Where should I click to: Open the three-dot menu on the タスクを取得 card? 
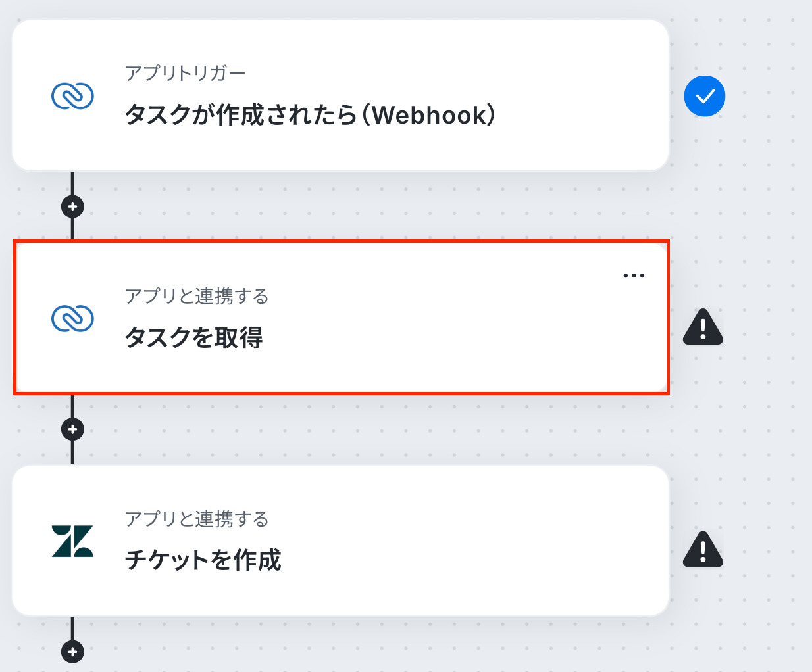tap(634, 276)
